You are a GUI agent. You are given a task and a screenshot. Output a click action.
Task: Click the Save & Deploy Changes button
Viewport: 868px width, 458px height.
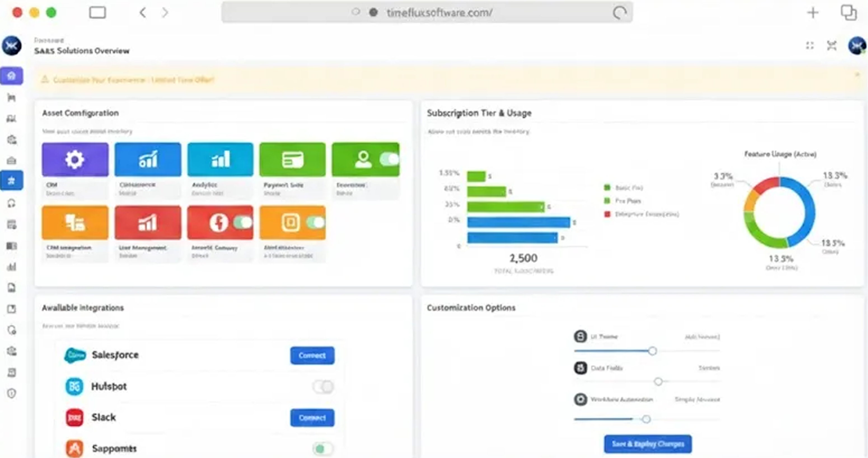[x=648, y=444]
